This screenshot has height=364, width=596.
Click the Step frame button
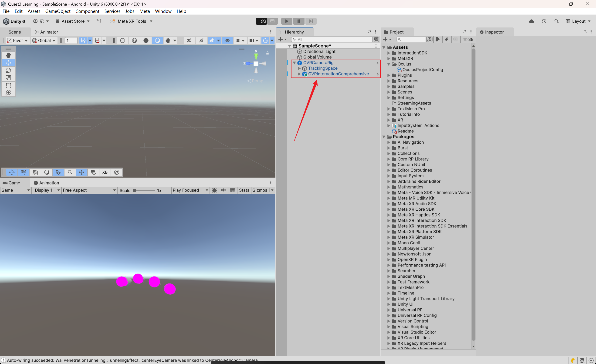311,21
